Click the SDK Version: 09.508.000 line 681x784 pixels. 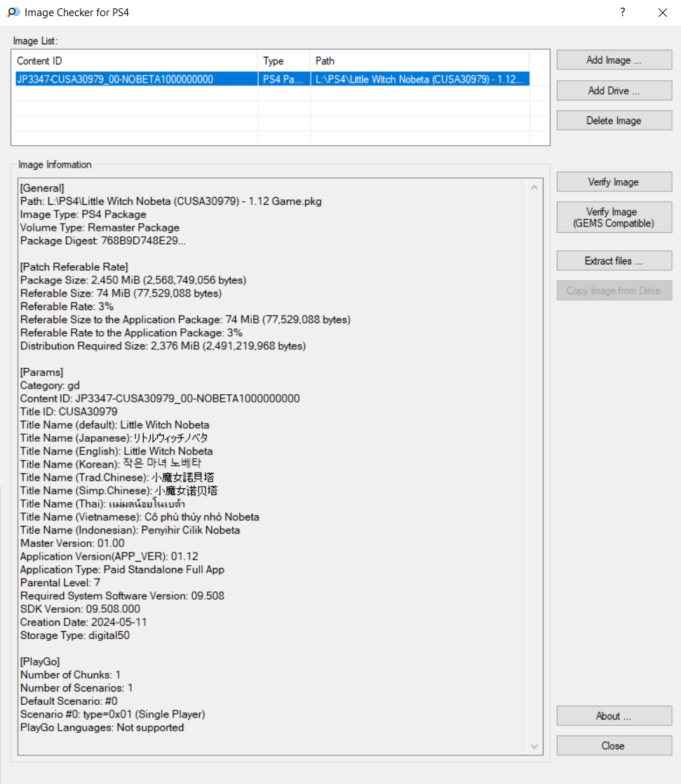81,609
